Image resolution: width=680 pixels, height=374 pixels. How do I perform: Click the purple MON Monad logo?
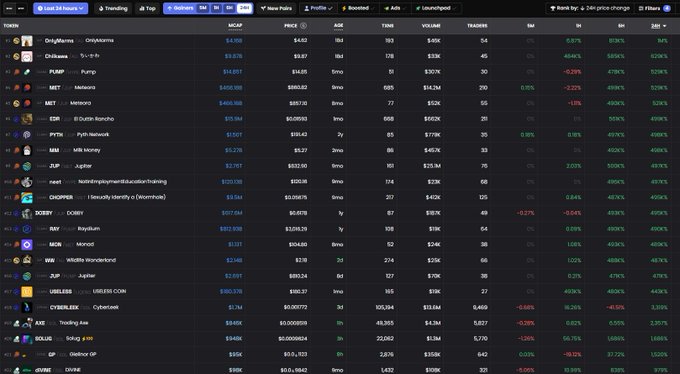27,245
